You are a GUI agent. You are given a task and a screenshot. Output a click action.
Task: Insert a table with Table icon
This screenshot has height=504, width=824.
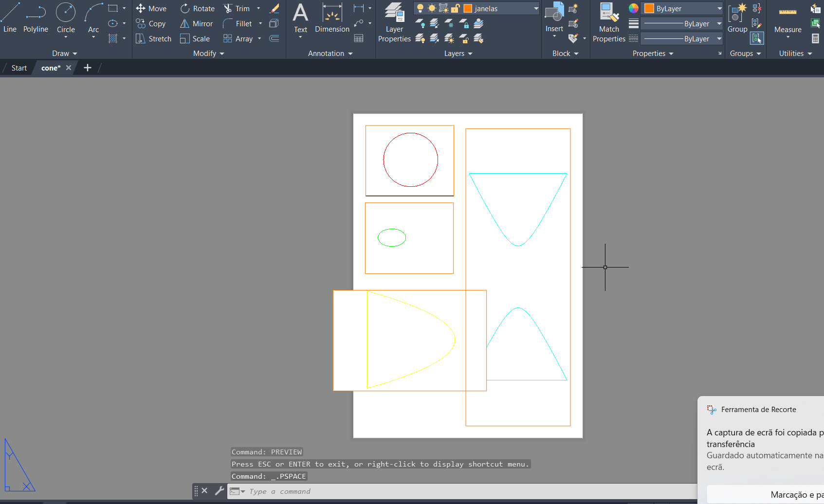[x=359, y=38]
